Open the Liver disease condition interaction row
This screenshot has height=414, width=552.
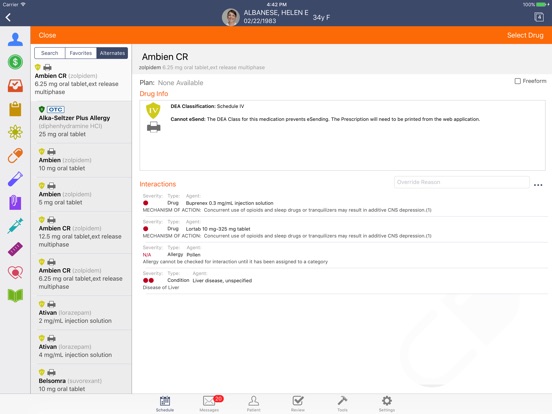[x=344, y=281]
